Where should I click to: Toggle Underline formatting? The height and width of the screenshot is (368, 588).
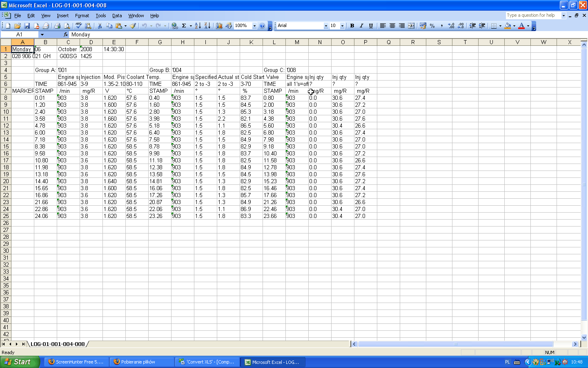pos(371,26)
